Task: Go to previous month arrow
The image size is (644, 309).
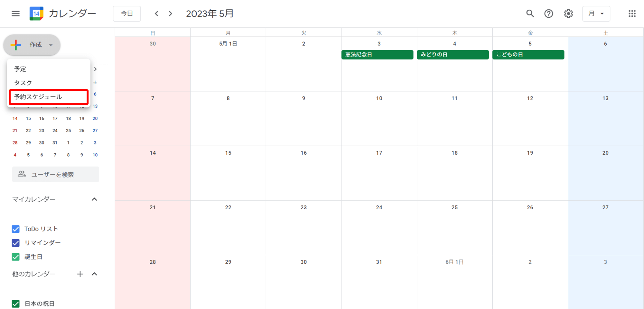Action: click(x=156, y=14)
